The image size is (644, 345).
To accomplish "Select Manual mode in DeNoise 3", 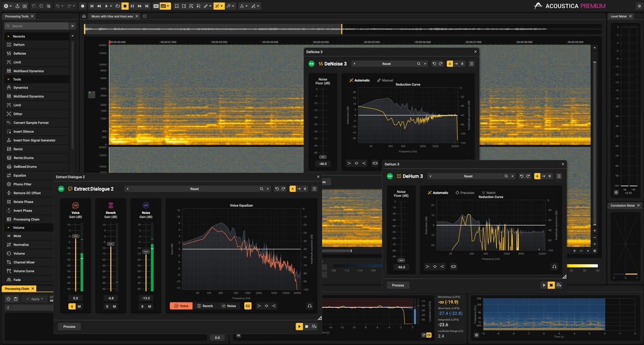I will [x=385, y=80].
